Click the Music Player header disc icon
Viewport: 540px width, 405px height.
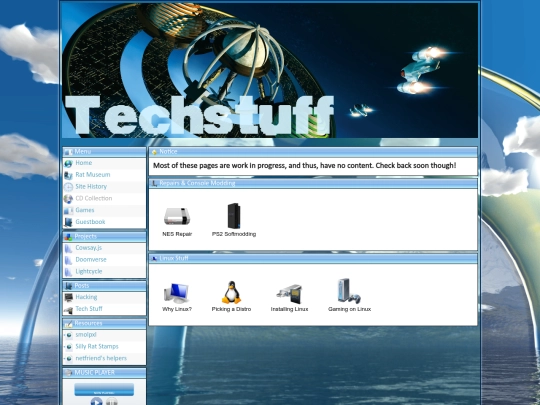tap(68, 373)
